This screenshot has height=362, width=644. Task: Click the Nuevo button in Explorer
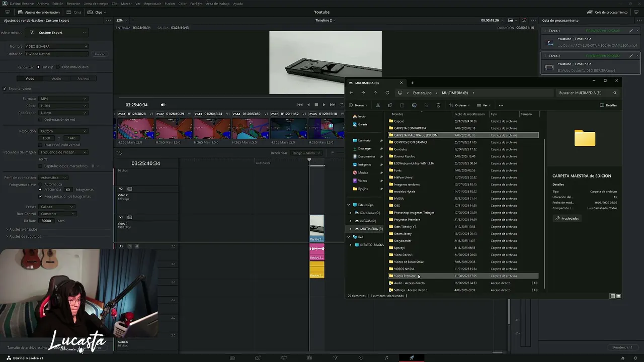point(358,105)
